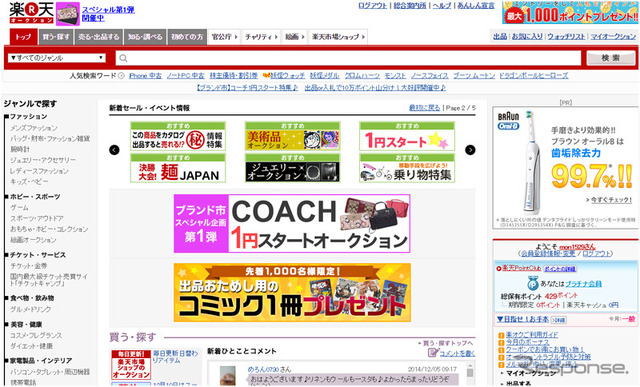Click the platinum member point badge icon
The height and width of the screenshot is (387, 640).
click(533, 283)
